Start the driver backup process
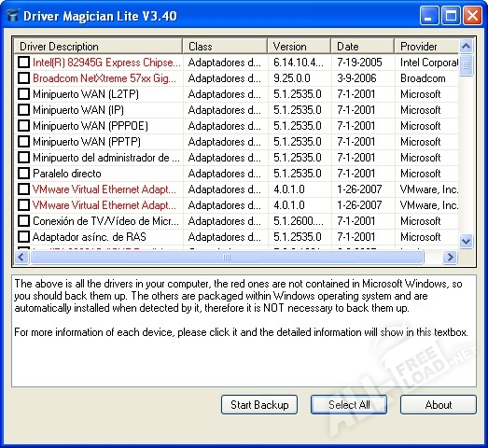This screenshot has width=488, height=448. click(259, 405)
